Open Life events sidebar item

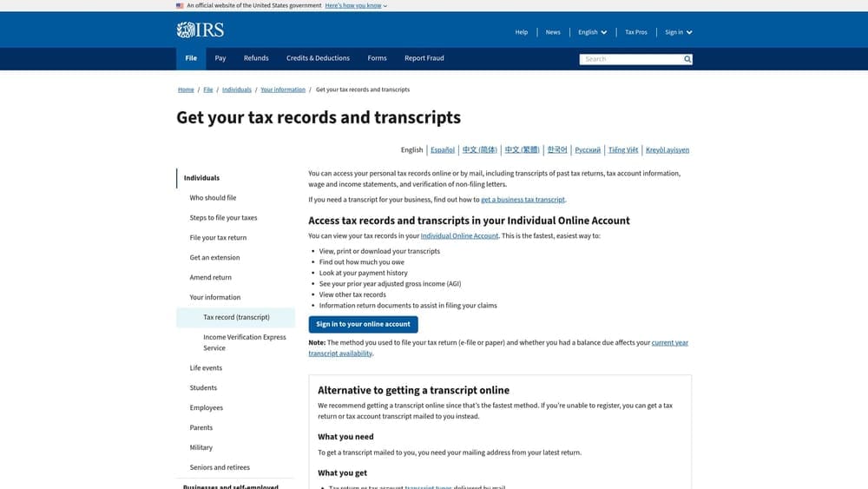click(206, 368)
